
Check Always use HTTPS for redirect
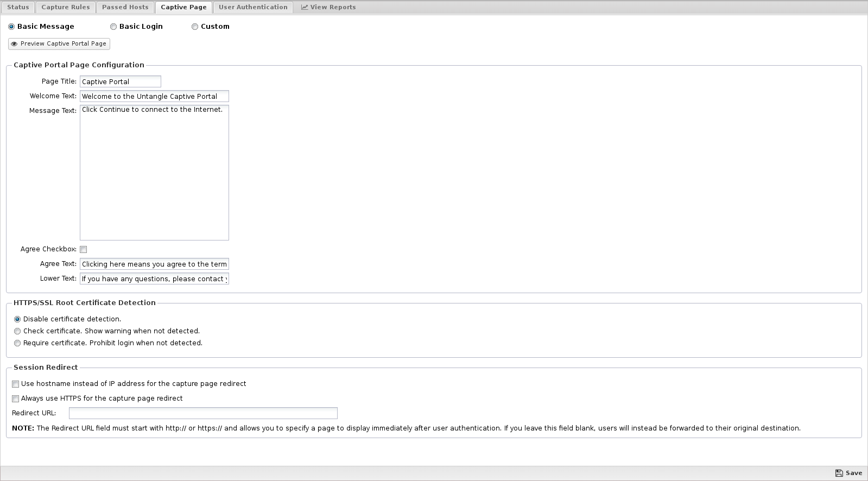(x=16, y=399)
